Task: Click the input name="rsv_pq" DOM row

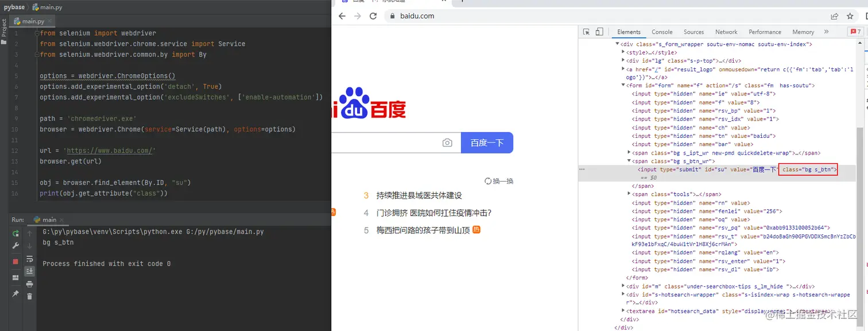Action: click(x=731, y=228)
